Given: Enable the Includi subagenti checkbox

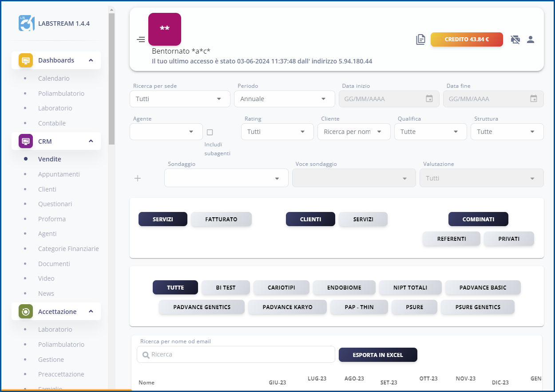Looking at the screenshot, I should [x=209, y=132].
